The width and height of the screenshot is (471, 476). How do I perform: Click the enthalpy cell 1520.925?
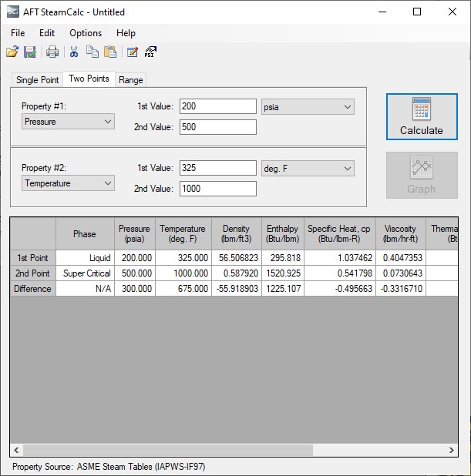tap(283, 273)
